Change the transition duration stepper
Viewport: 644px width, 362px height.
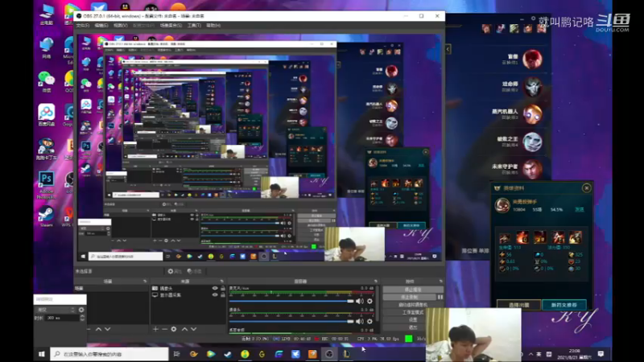(x=83, y=318)
